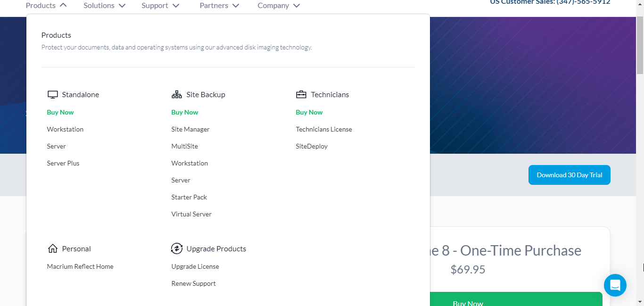Click the Technicians category heading

tap(330, 94)
